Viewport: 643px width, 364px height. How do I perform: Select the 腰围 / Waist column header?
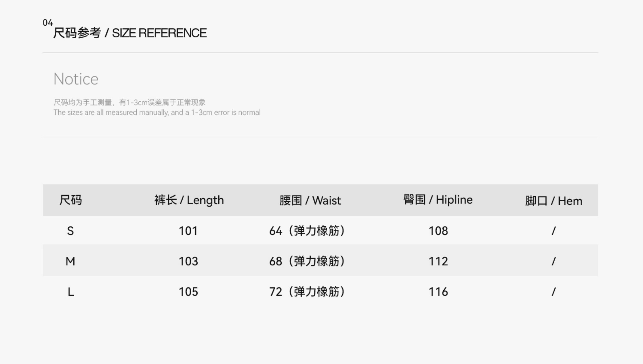(x=310, y=200)
